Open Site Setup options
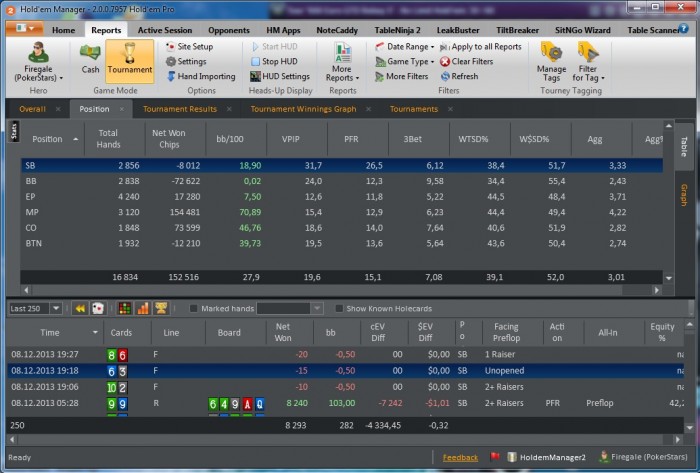The image size is (700, 473). click(x=189, y=46)
